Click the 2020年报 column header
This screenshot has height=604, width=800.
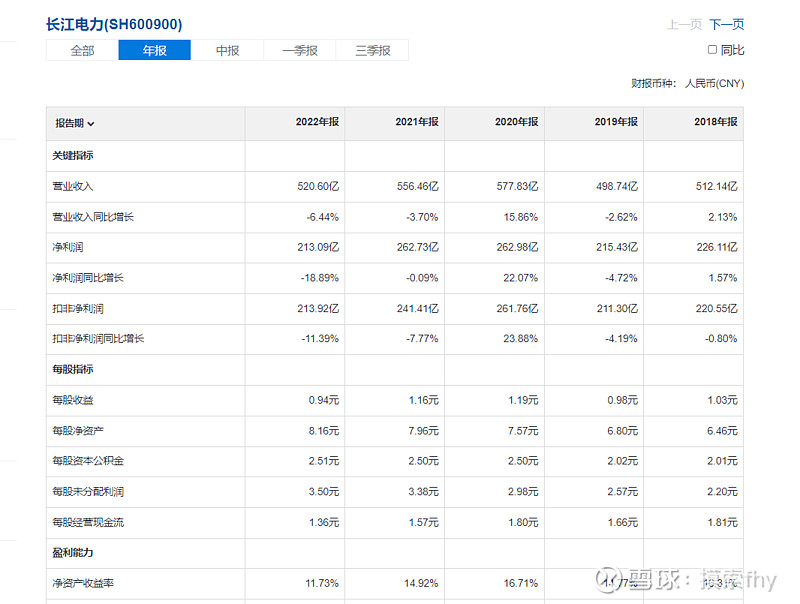[x=516, y=122]
